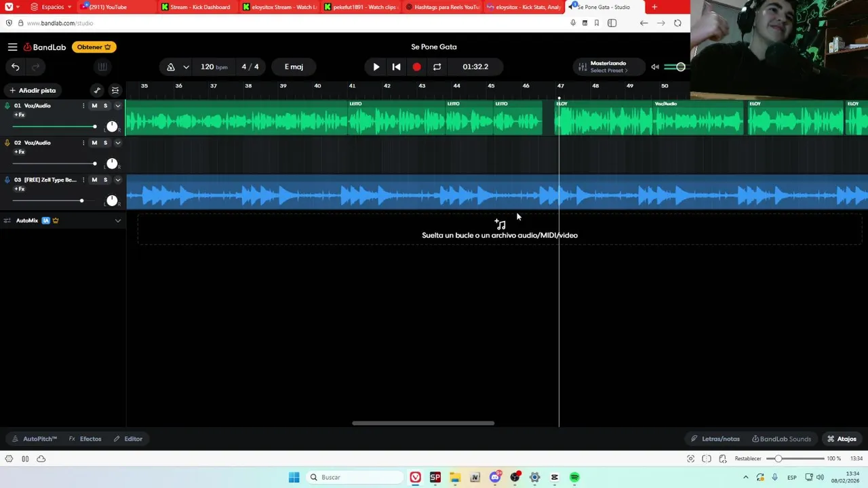868x488 pixels.
Task: Start recording with the red button
Action: [416, 66]
